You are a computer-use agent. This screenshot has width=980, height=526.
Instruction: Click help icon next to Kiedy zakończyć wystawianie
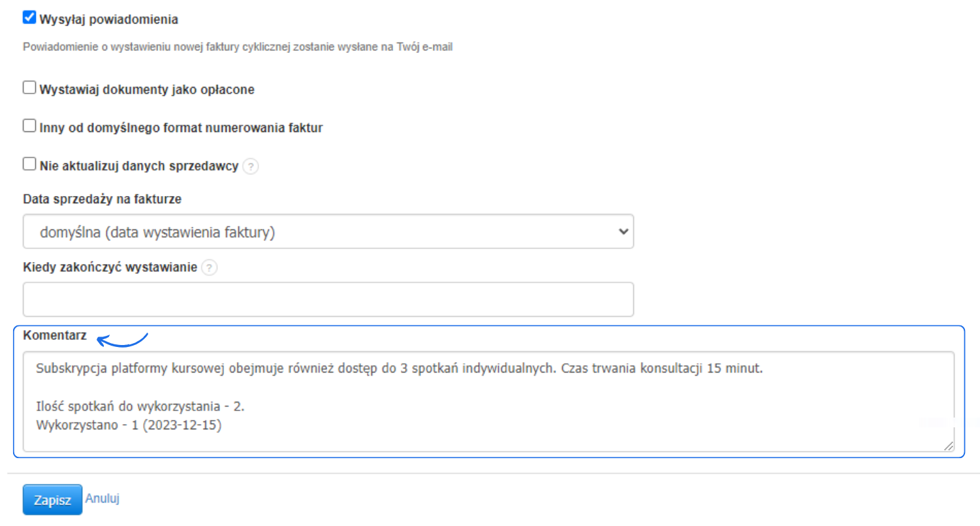click(209, 268)
